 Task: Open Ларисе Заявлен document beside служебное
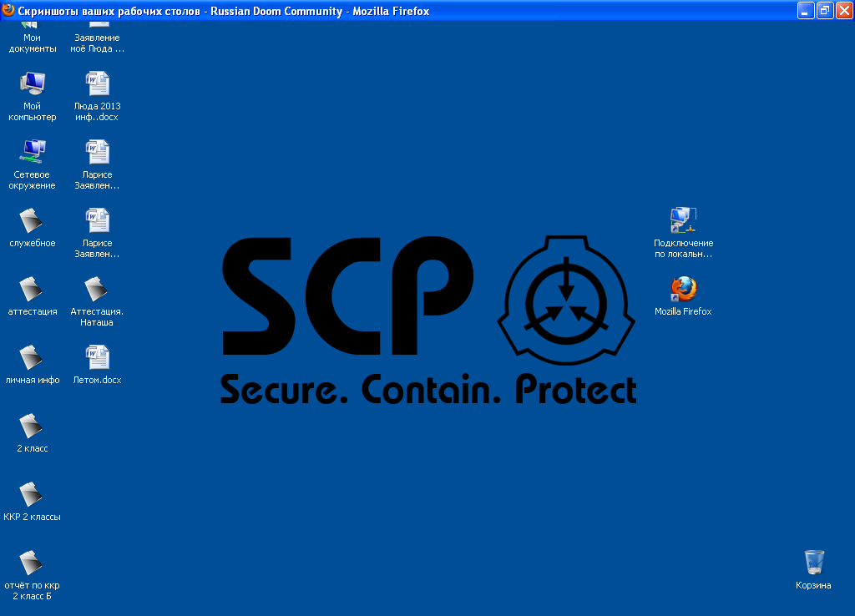(97, 234)
